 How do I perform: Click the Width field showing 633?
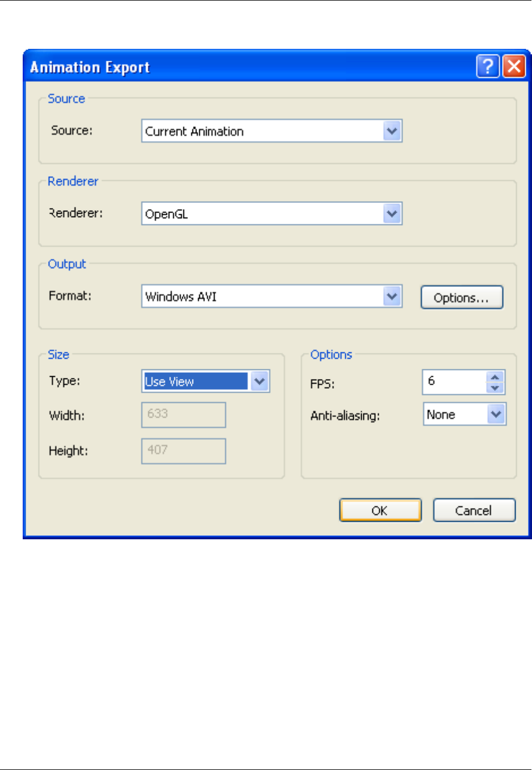point(183,415)
